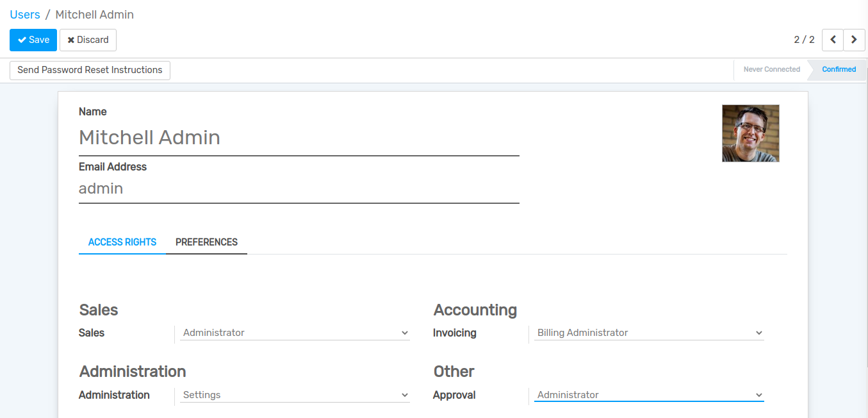Go to the next user record arrow
This screenshot has width=868, height=418.
click(x=854, y=40)
